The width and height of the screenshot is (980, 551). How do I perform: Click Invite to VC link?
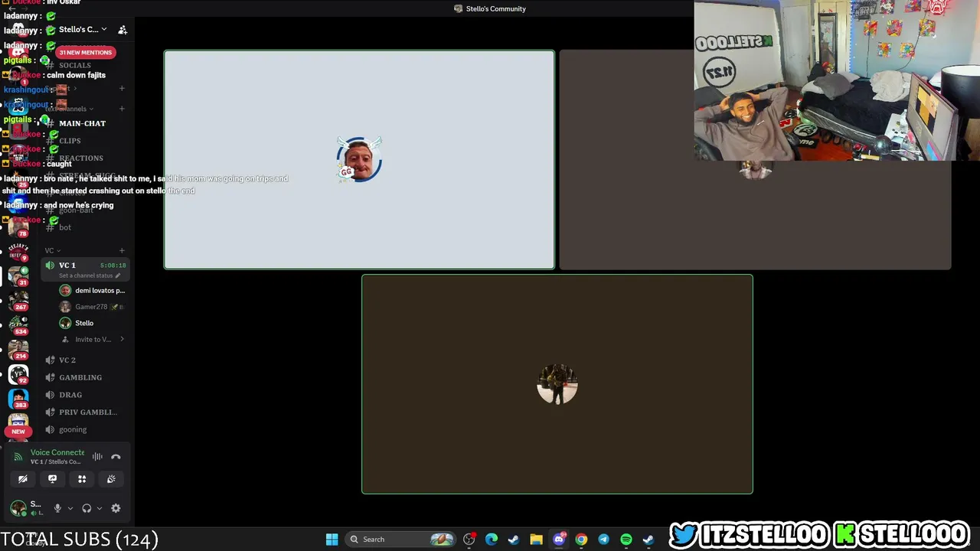click(92, 339)
